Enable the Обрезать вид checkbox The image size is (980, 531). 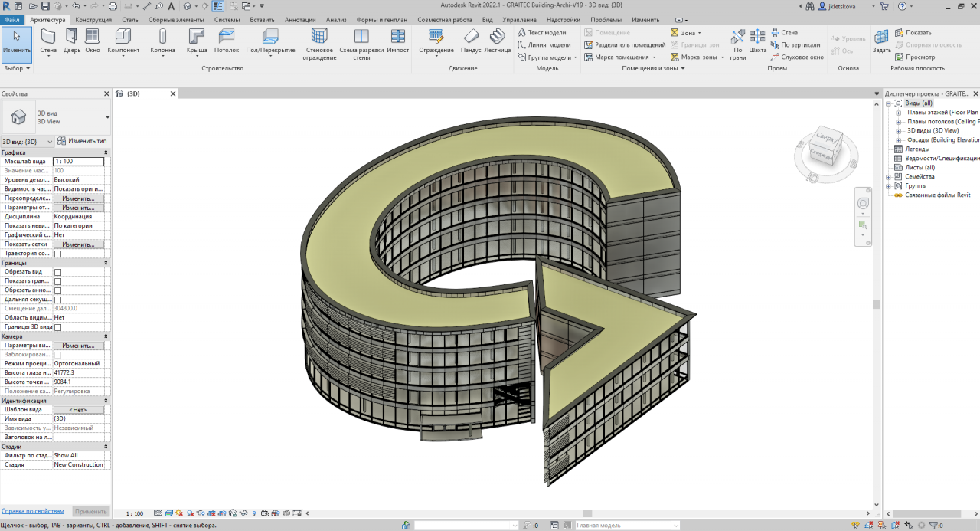pos(57,272)
